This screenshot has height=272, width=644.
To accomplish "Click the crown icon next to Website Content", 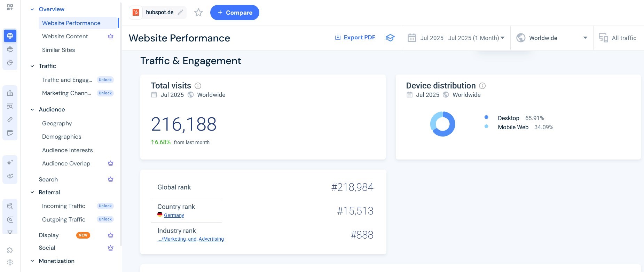I will point(110,37).
